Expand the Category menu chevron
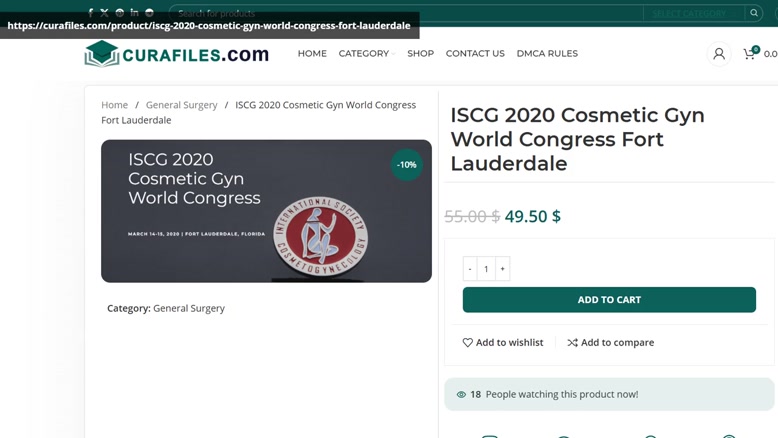Image resolution: width=778 pixels, height=438 pixels. 393,54
